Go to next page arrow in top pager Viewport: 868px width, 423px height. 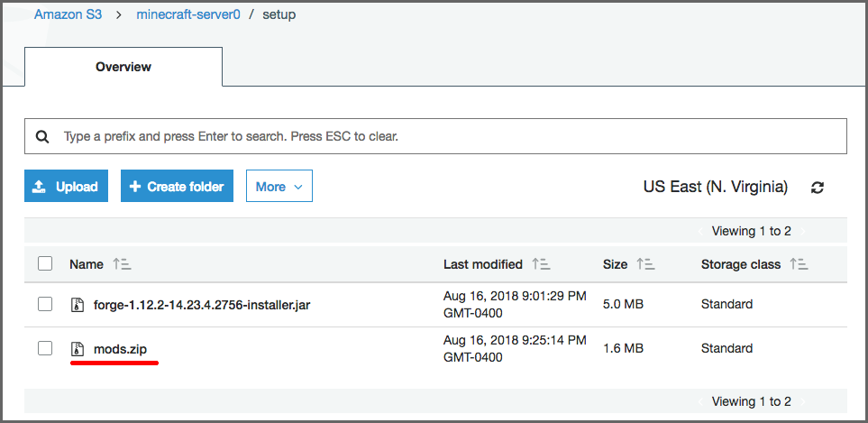(803, 232)
